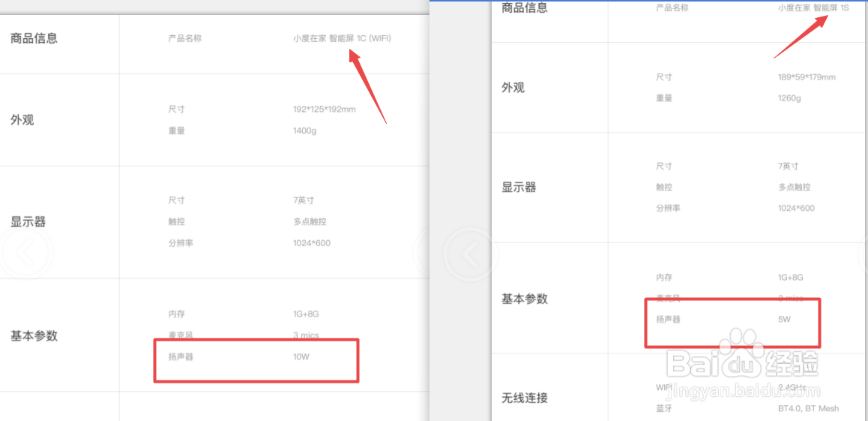Click 商品信息 heading in 1C panel
Viewport: 868px width, 421px height.
[x=34, y=39]
